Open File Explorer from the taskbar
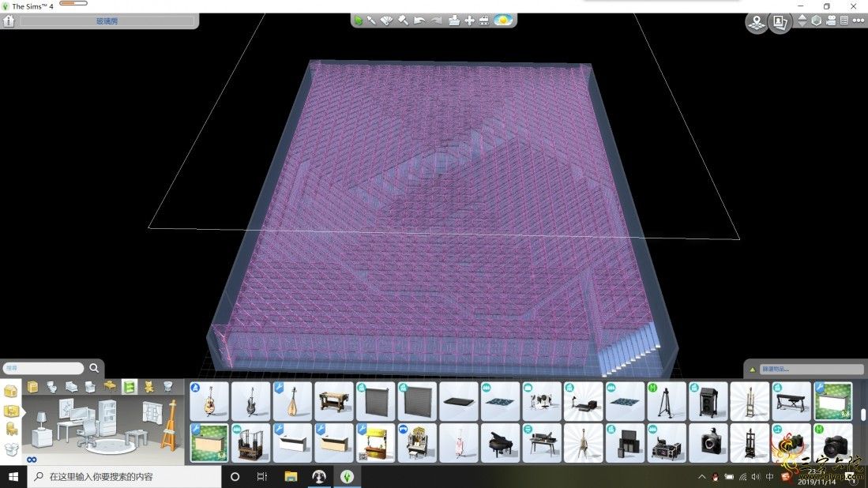 click(x=291, y=476)
